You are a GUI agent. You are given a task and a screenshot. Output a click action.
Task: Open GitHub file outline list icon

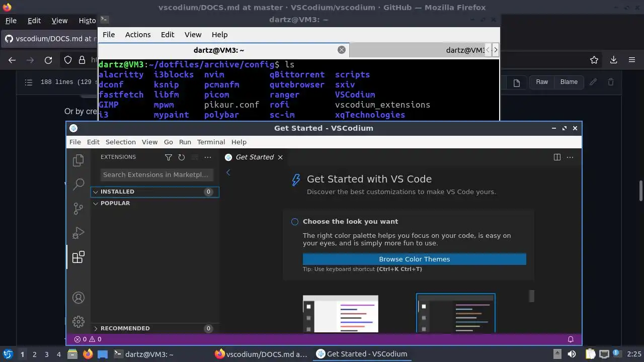[29, 82]
